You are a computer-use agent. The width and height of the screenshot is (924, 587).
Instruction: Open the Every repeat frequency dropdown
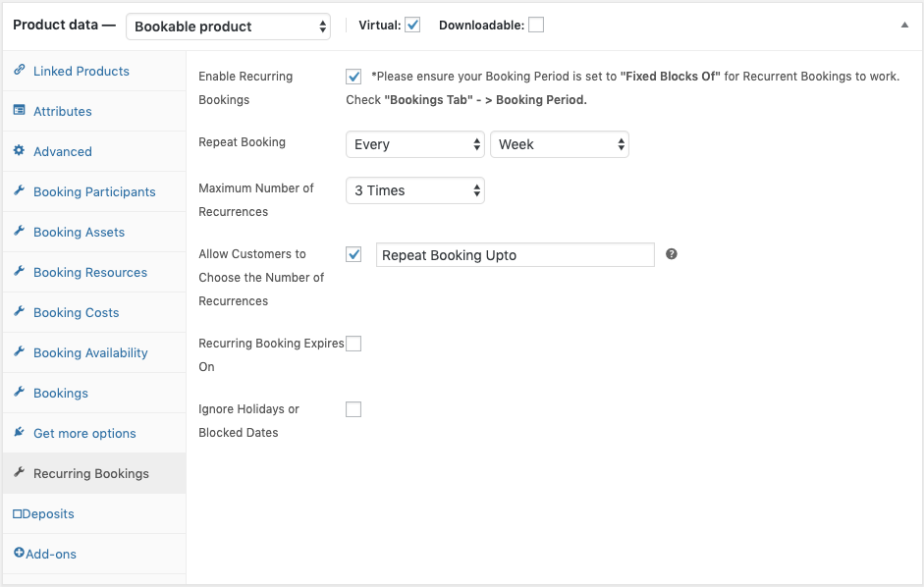coord(414,144)
